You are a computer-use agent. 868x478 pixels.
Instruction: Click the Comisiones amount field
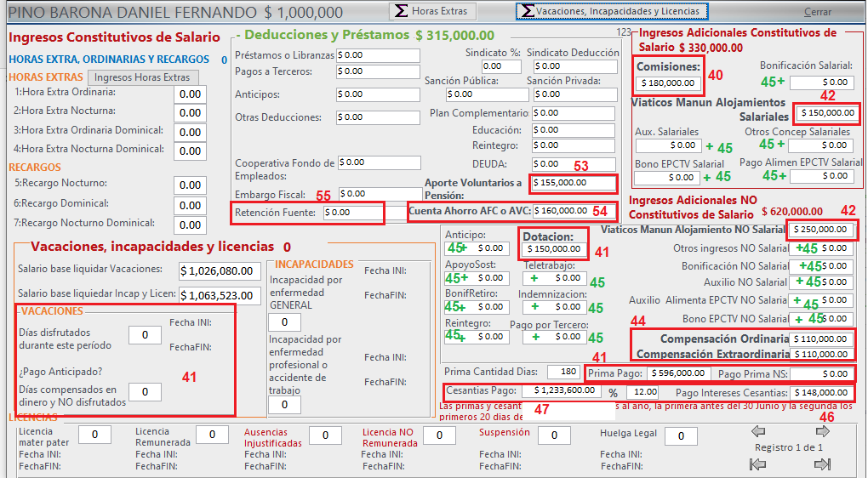(669, 83)
